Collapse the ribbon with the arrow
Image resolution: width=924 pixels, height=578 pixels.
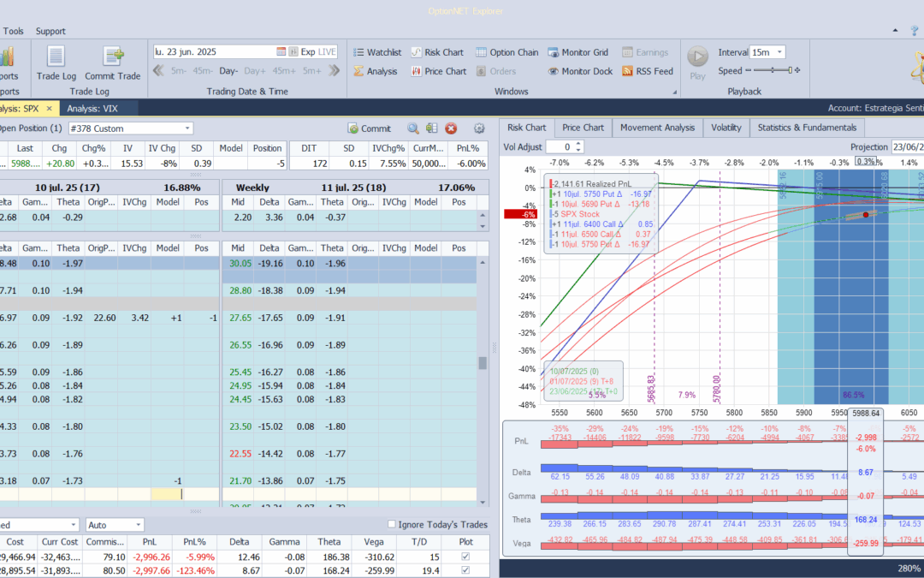[x=896, y=30]
